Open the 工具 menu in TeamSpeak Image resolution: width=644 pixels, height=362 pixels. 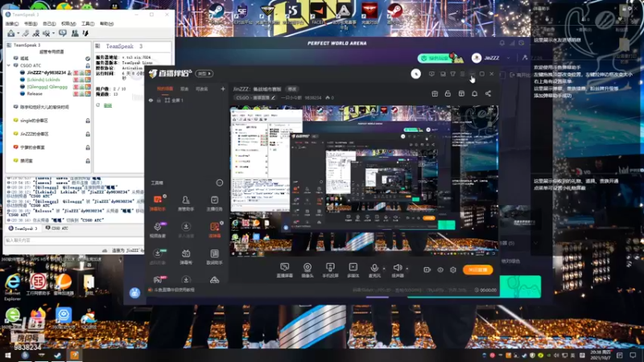point(88,23)
